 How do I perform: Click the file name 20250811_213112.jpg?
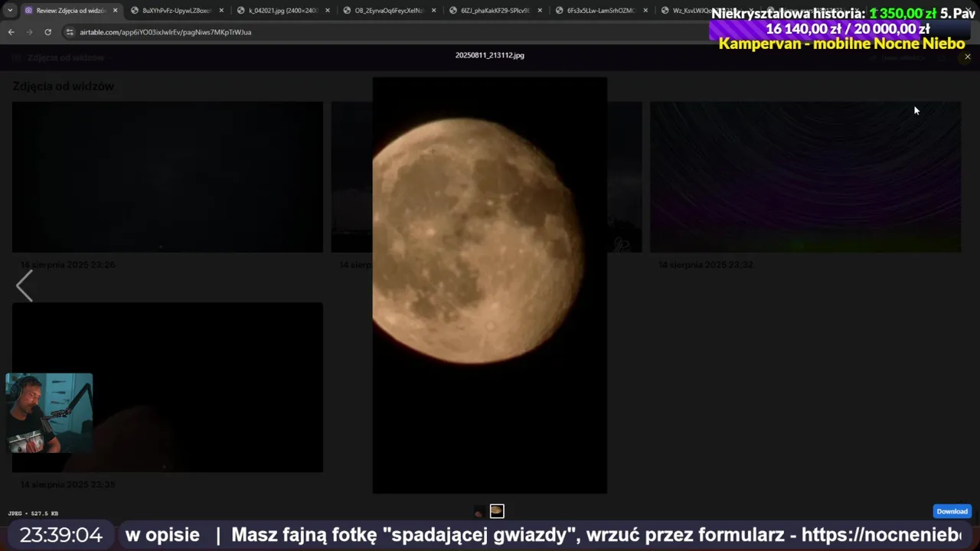(x=490, y=55)
